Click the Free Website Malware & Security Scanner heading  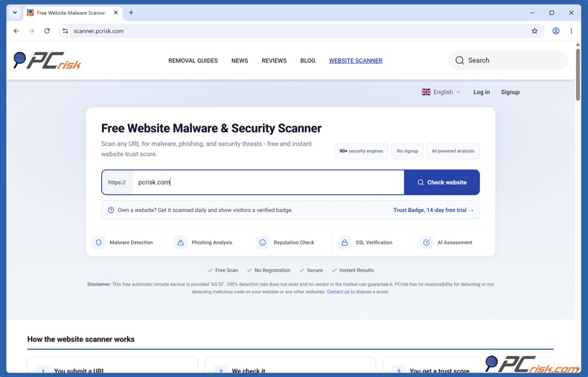coord(211,128)
